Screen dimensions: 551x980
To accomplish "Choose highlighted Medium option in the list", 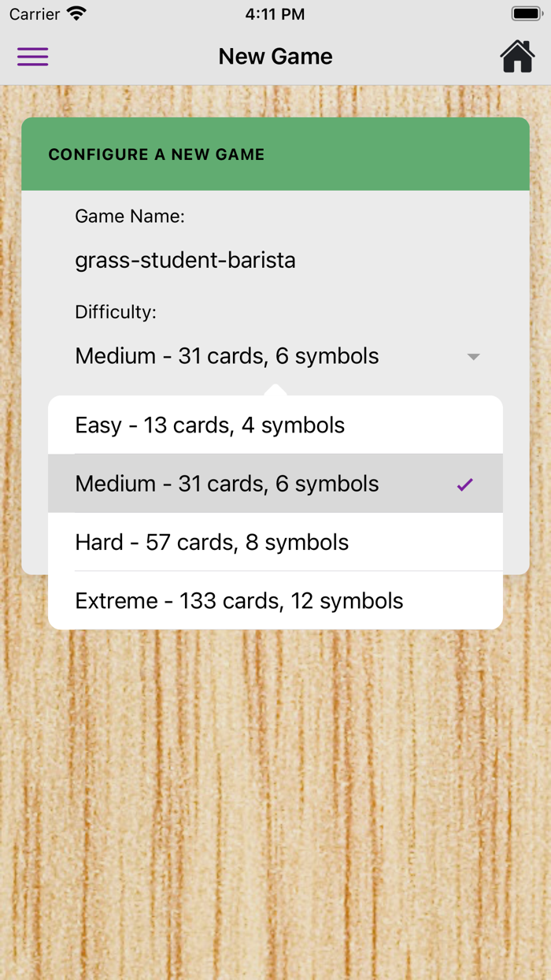I will tap(227, 484).
